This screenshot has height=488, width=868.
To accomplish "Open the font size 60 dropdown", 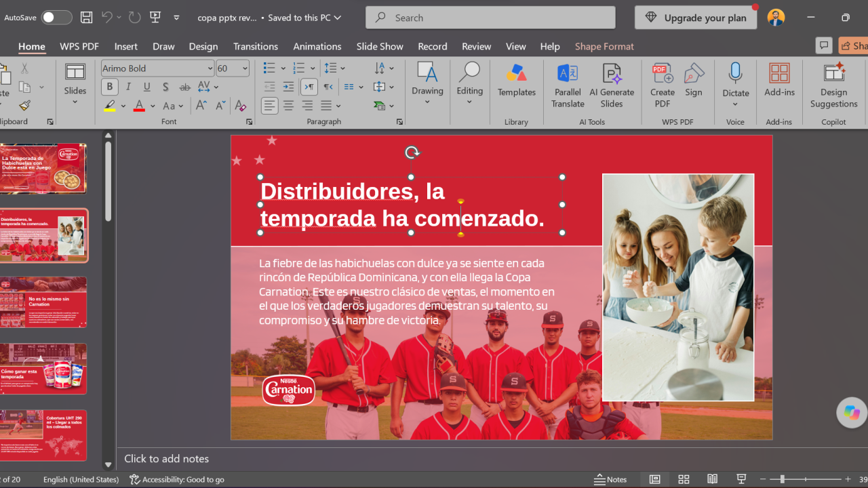I will click(245, 68).
